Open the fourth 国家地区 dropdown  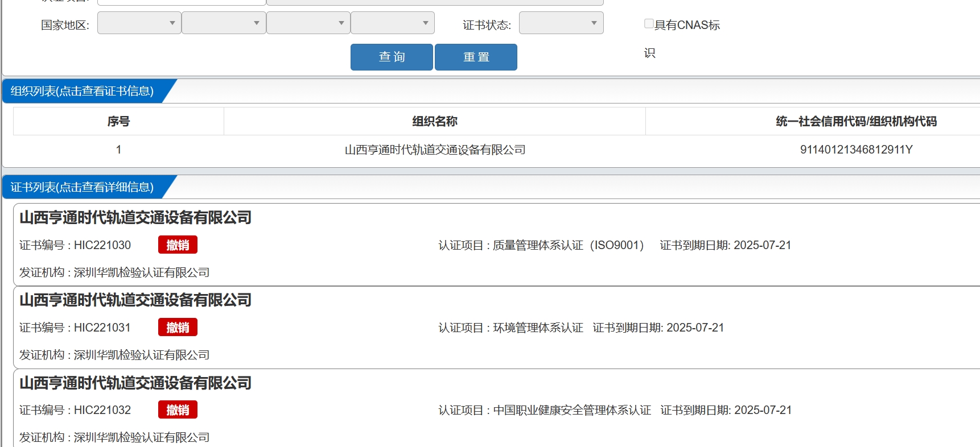click(x=393, y=23)
